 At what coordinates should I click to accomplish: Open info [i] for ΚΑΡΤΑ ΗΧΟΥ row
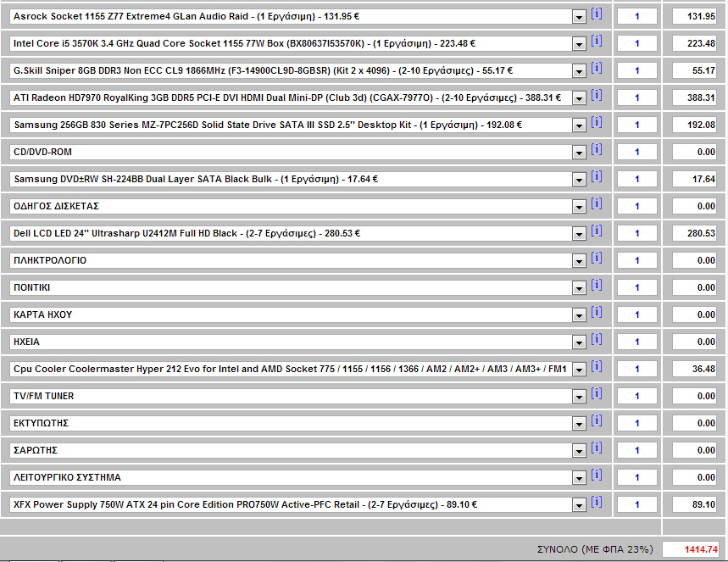pos(597,312)
